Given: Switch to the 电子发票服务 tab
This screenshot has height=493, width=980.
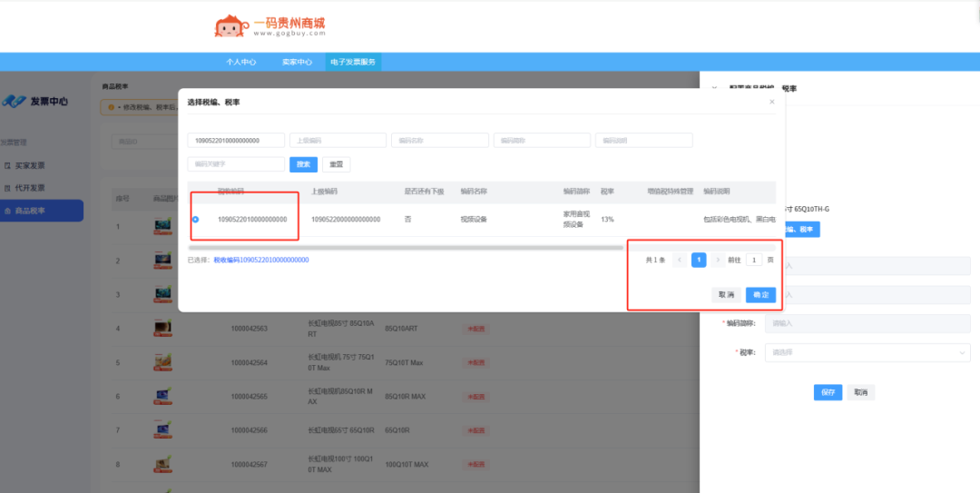Looking at the screenshot, I should click(x=353, y=62).
